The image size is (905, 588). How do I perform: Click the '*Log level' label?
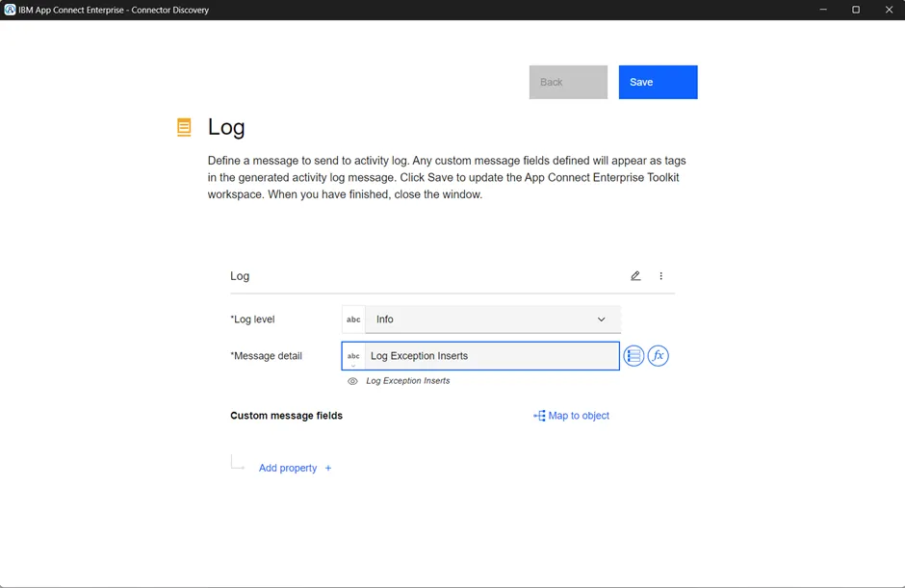pos(252,320)
